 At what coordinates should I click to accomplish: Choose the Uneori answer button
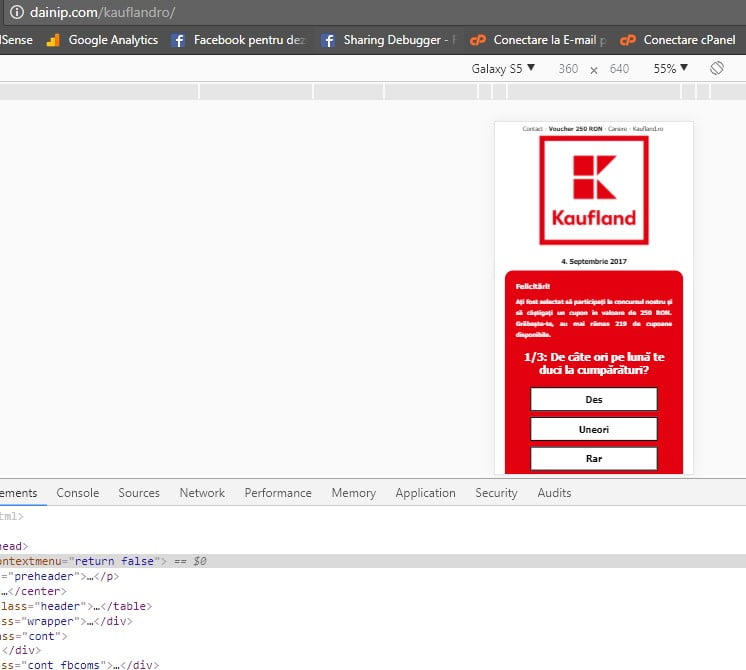594,429
